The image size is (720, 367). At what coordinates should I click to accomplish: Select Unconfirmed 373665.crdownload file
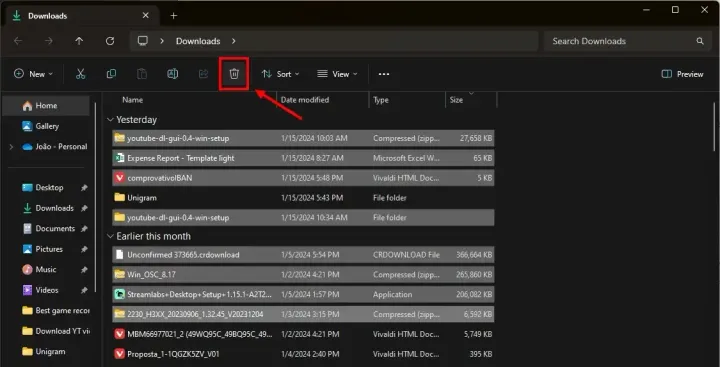point(303,254)
